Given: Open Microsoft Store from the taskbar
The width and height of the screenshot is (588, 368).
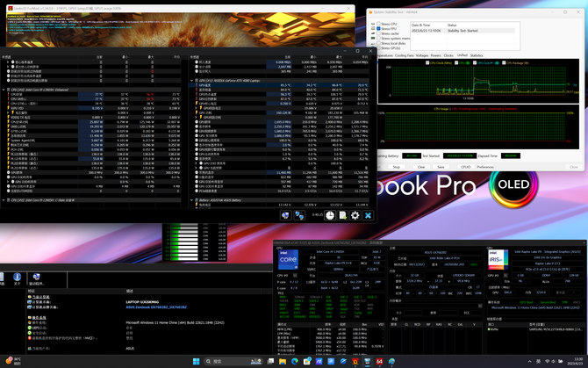Looking at the screenshot, I should coord(307,361).
